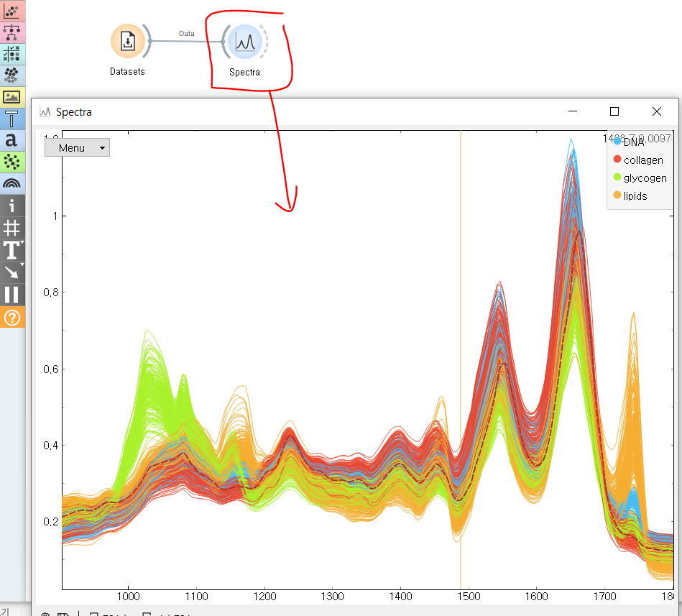Select the text annotation T tool
Screen dimensions: 682x616
pyautogui.click(x=11, y=249)
